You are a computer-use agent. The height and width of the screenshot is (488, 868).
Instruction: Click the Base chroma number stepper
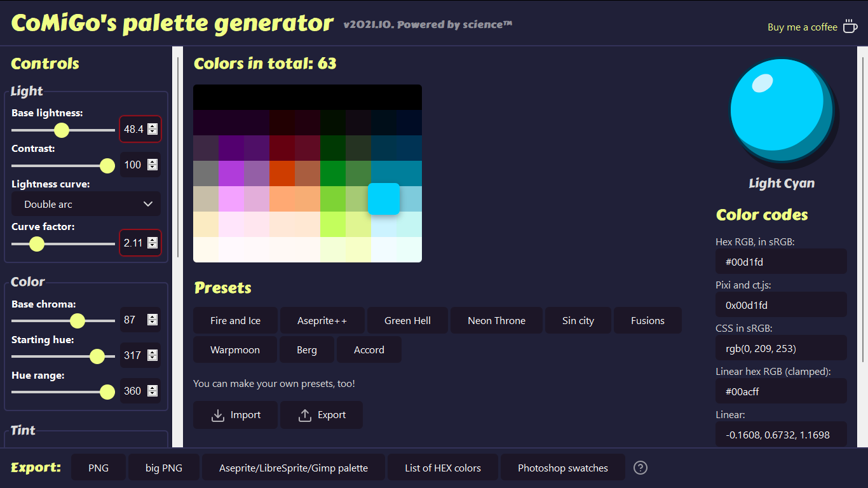coord(153,320)
